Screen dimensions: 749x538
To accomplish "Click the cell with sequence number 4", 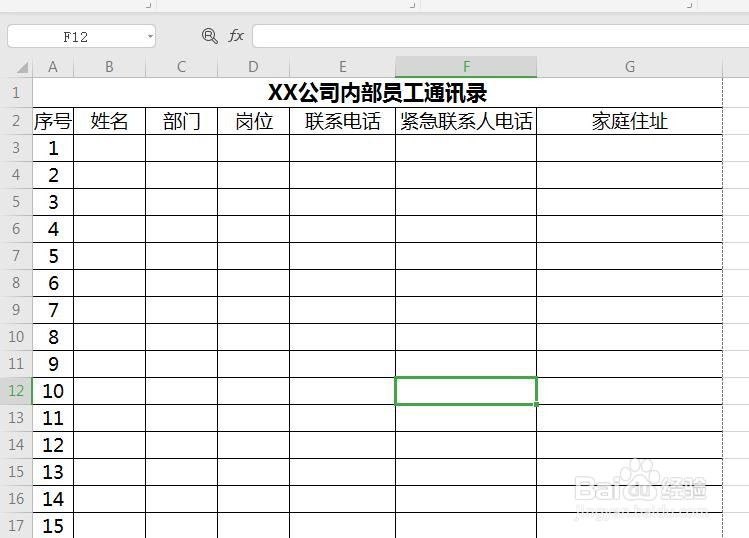I will pos(53,229).
